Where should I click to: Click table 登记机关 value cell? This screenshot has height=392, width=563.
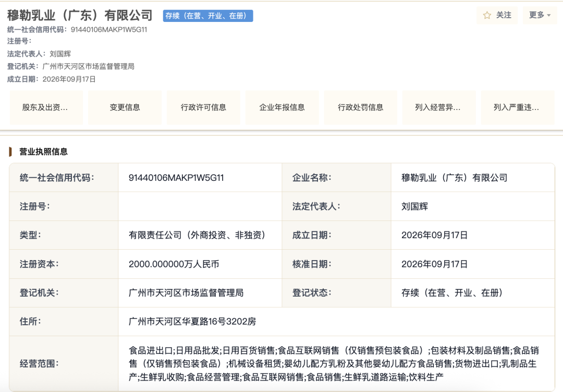click(200, 293)
